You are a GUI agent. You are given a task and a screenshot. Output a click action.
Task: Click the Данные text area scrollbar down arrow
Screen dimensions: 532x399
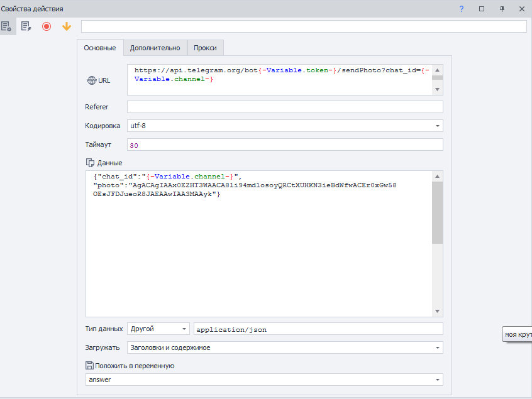pyautogui.click(x=437, y=312)
